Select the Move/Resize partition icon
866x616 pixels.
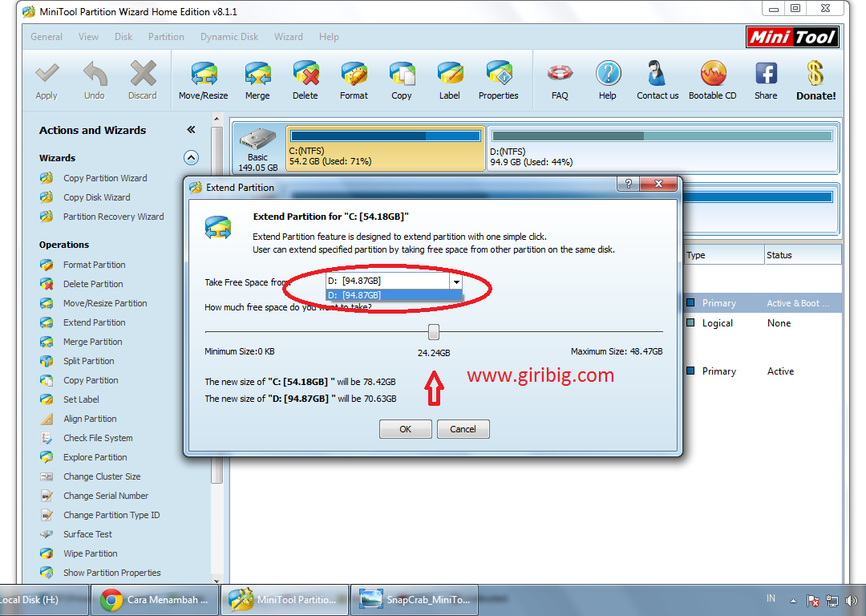pos(203,79)
